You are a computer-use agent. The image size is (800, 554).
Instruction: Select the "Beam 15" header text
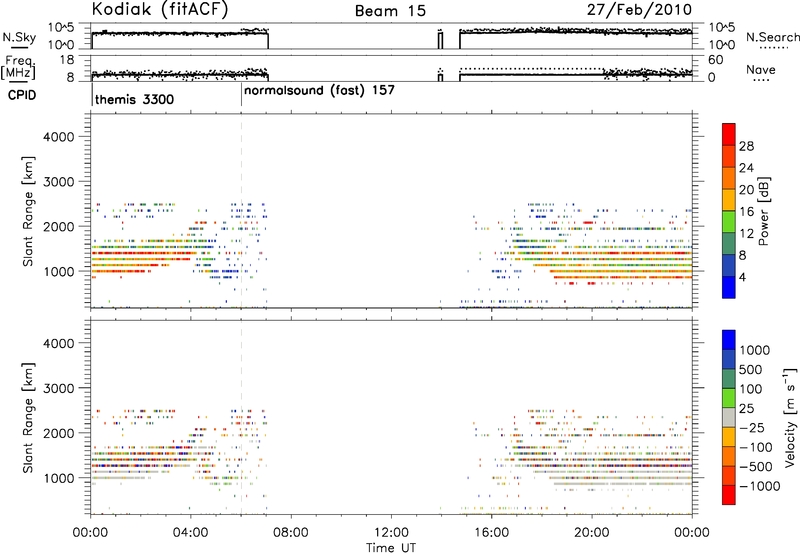click(390, 11)
